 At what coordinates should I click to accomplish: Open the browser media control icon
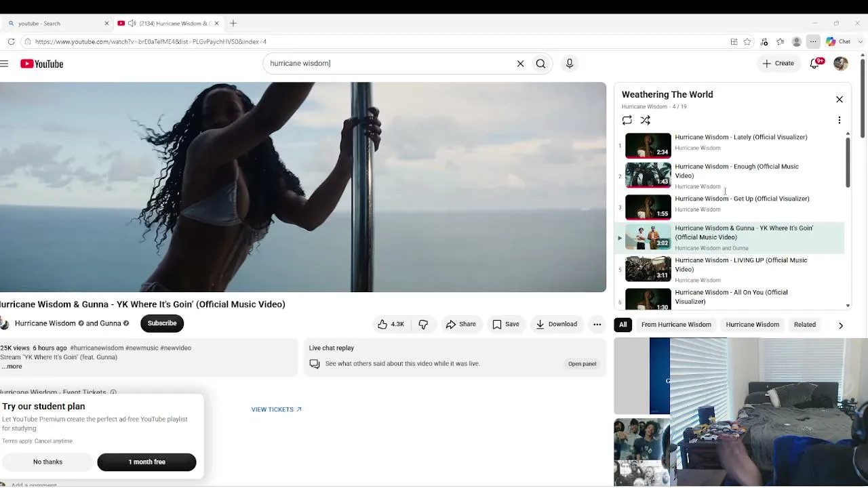coord(764,41)
